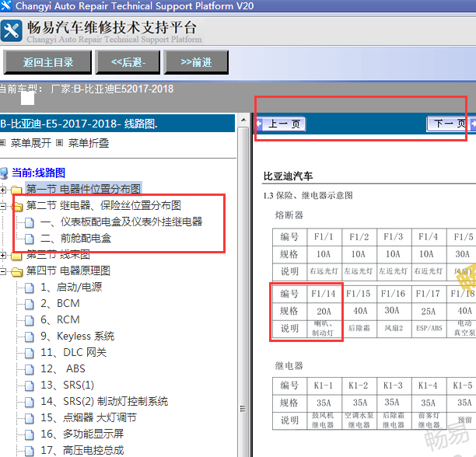
Task: Open next page with 下一页 button
Action: tap(451, 124)
